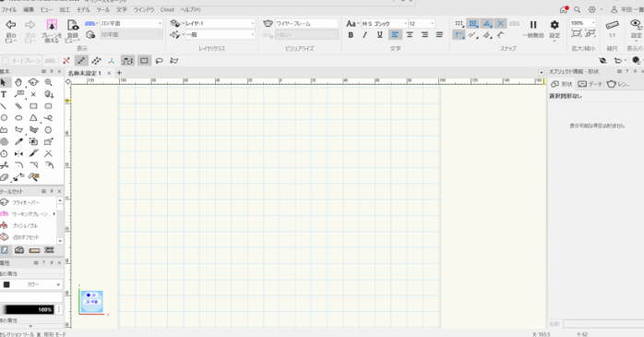Select the Regular Polygon tool
The height and width of the screenshot is (337, 644).
pyautogui.click(x=49, y=130)
